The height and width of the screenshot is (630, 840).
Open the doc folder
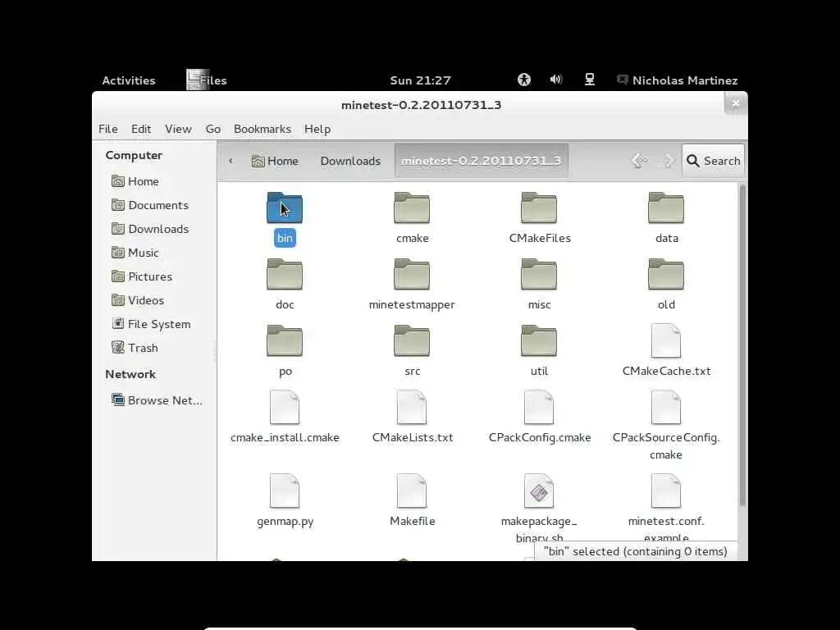pyautogui.click(x=285, y=274)
